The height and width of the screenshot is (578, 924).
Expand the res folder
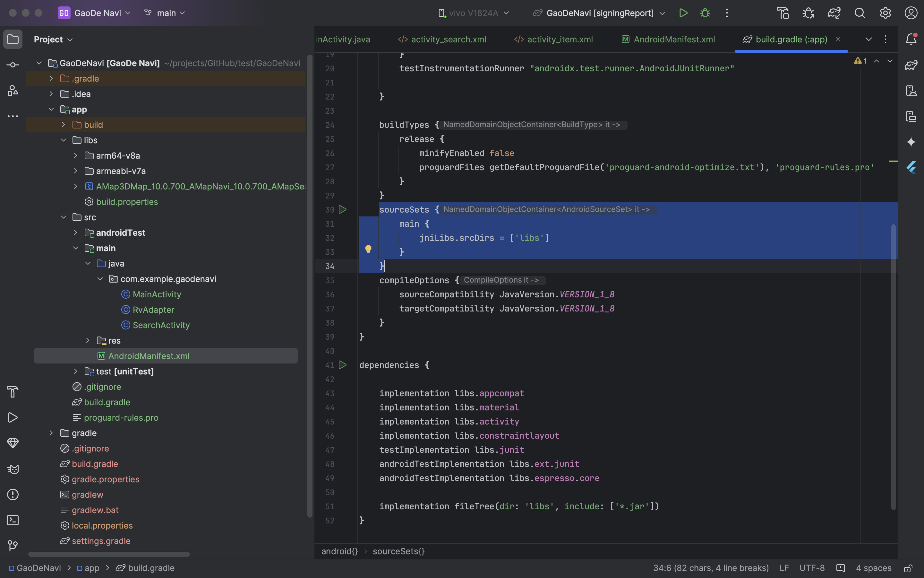[88, 341]
